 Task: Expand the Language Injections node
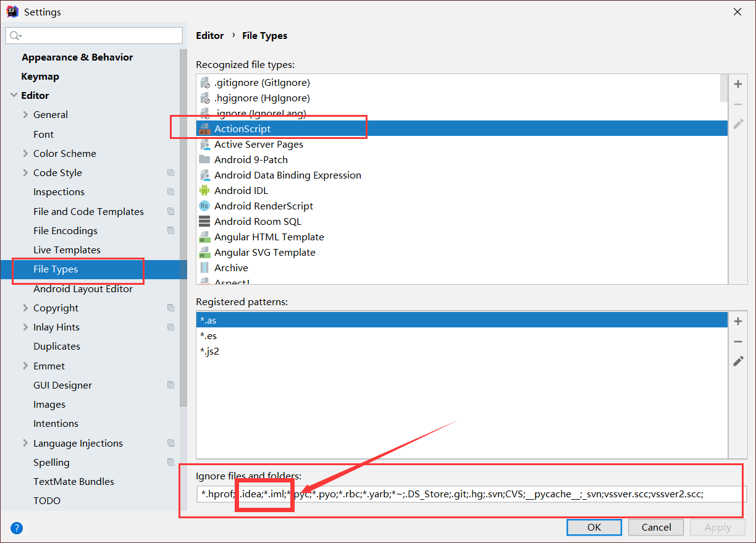point(25,444)
